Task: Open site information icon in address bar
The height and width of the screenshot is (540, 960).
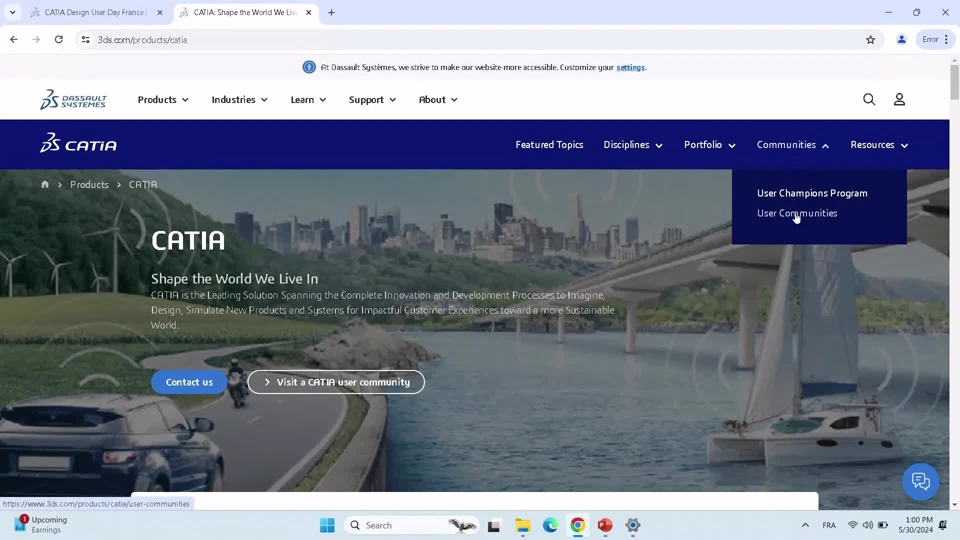Action: click(x=85, y=39)
